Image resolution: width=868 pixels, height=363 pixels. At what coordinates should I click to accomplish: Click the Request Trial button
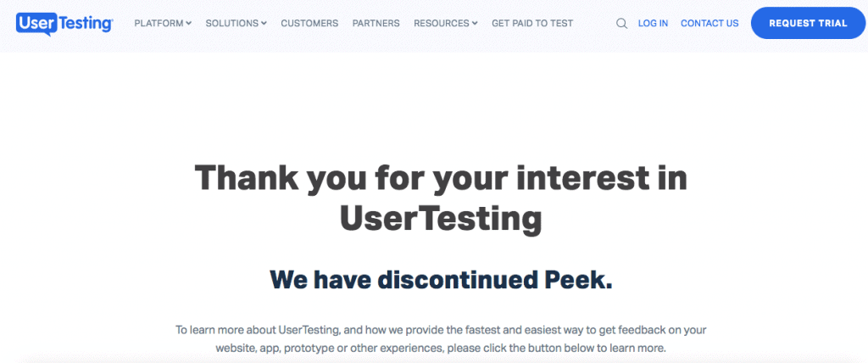point(808,23)
